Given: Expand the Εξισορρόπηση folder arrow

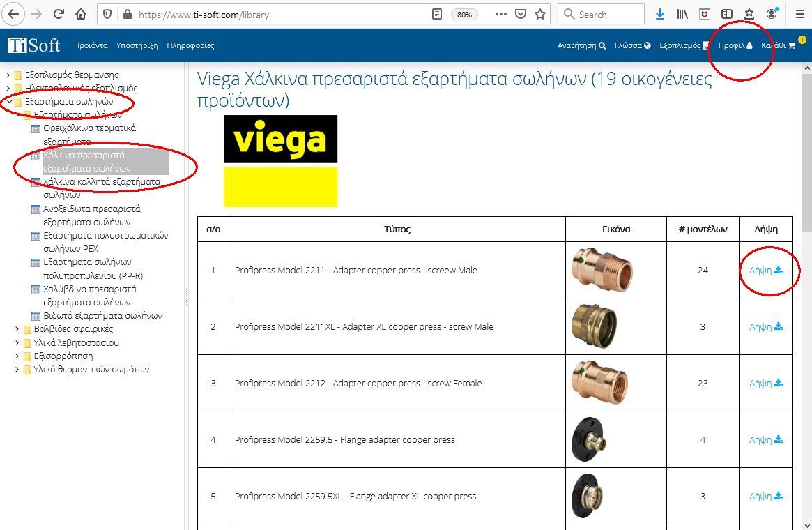Looking at the screenshot, I should pos(17,356).
